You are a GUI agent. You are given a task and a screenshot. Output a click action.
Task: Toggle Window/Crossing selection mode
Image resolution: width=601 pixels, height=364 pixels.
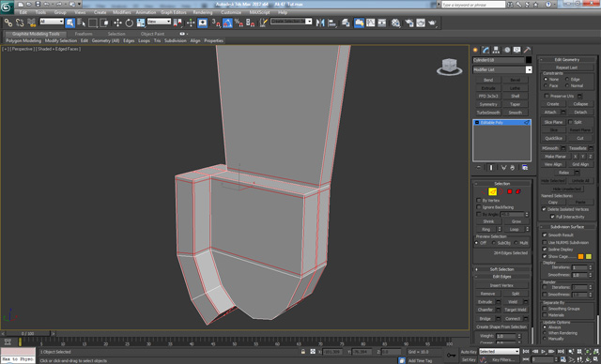104,23
